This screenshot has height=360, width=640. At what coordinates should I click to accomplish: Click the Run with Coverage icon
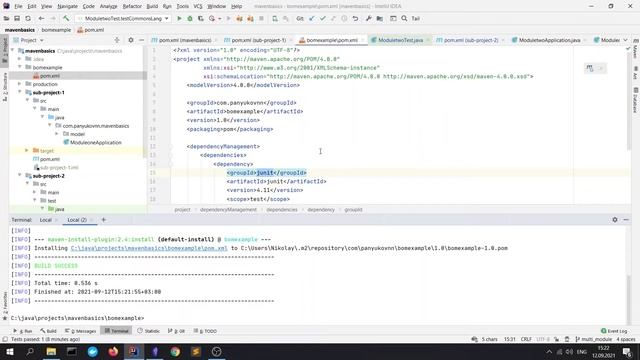click(200, 18)
